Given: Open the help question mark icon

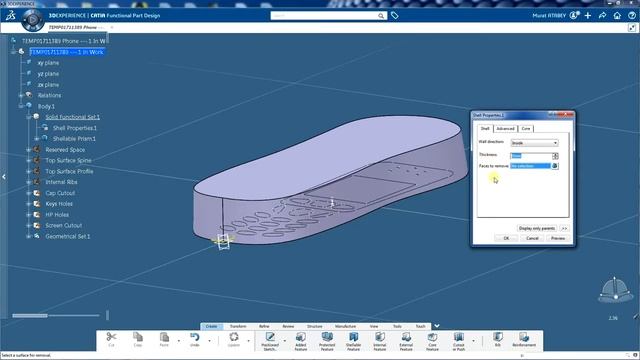Looking at the screenshot, I should tap(632, 16).
